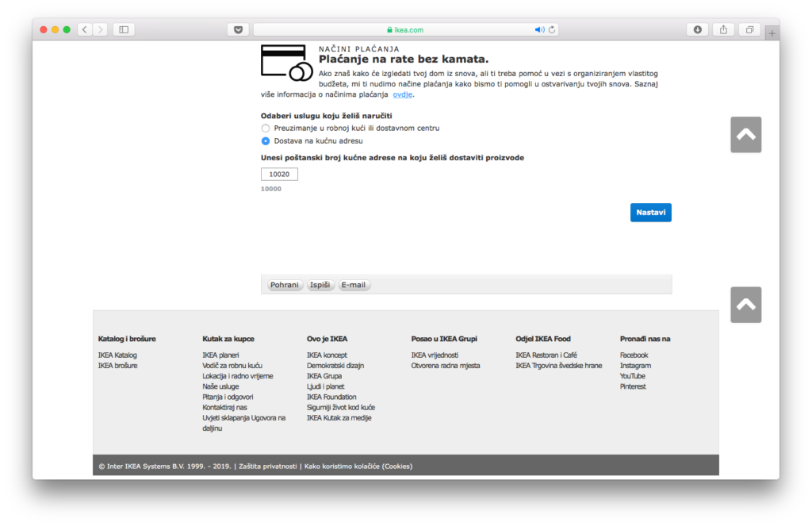Show the Safari sidebar
The height and width of the screenshot is (526, 812).
coord(124,30)
